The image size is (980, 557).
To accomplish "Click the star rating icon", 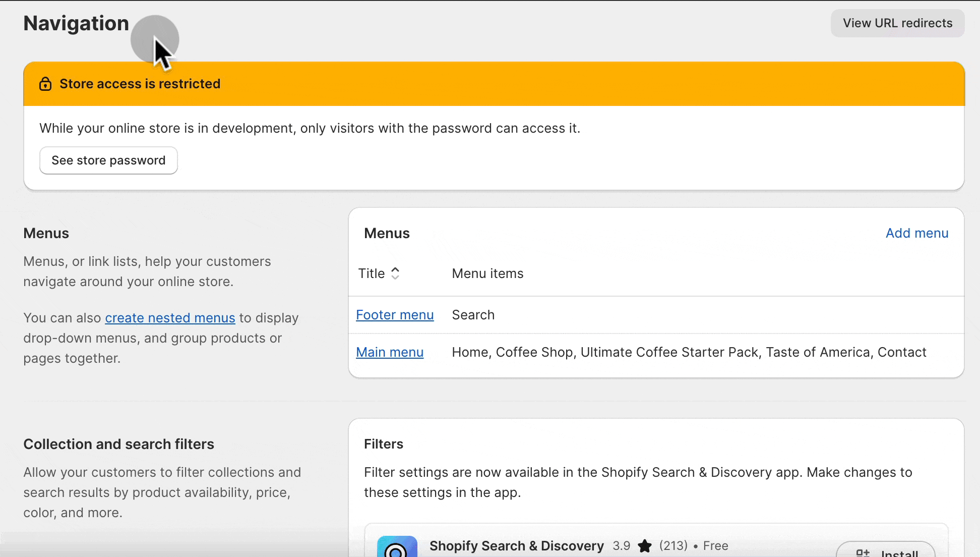I will [644, 546].
